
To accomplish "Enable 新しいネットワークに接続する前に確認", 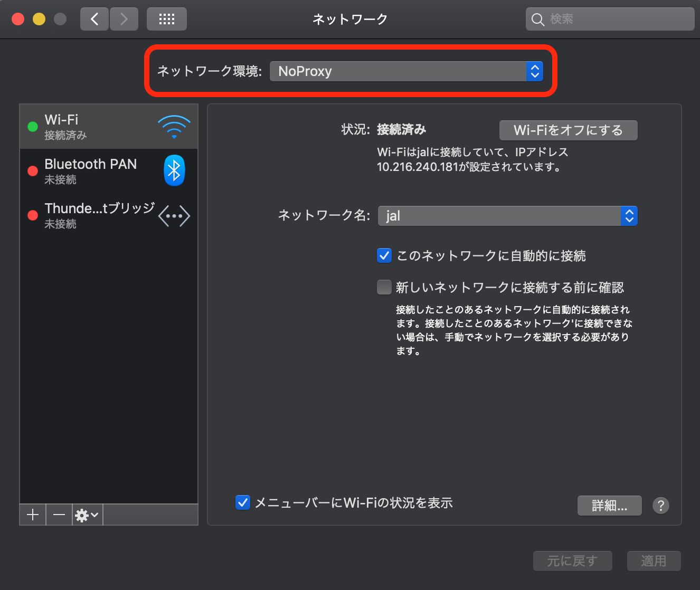I will coord(384,287).
